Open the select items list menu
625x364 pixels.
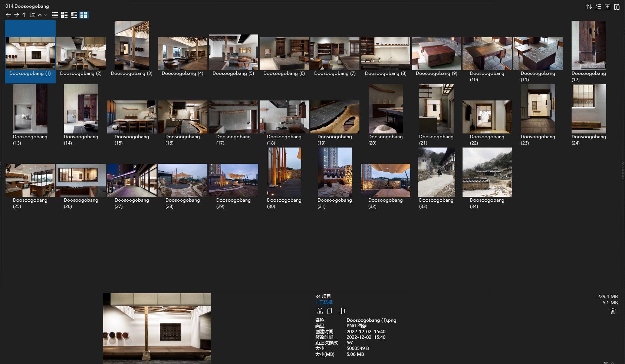598,7
